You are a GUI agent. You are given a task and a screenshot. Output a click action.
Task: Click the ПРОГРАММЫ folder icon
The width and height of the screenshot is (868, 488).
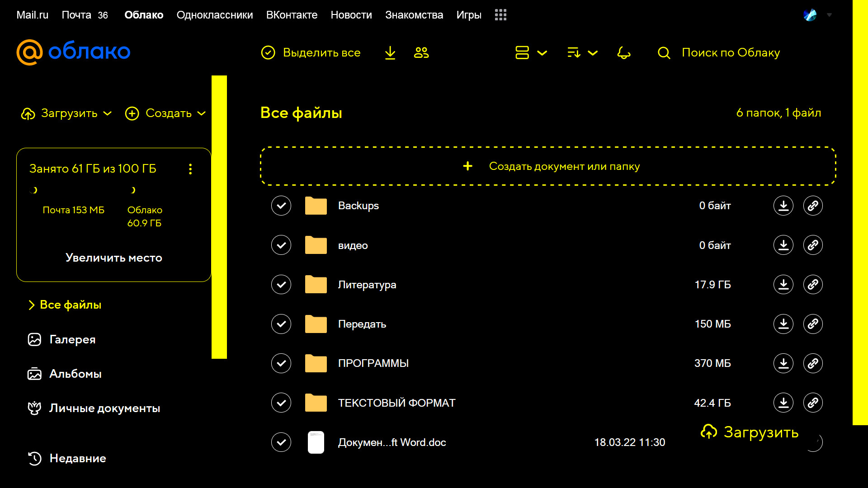pyautogui.click(x=316, y=363)
